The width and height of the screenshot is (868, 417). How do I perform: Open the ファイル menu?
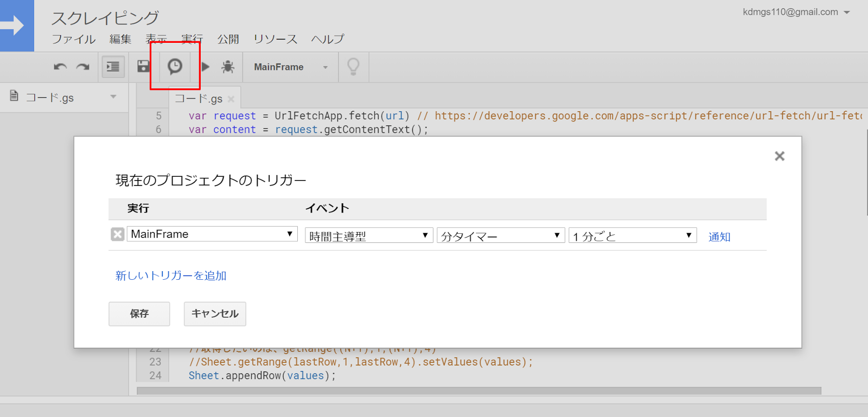click(73, 39)
